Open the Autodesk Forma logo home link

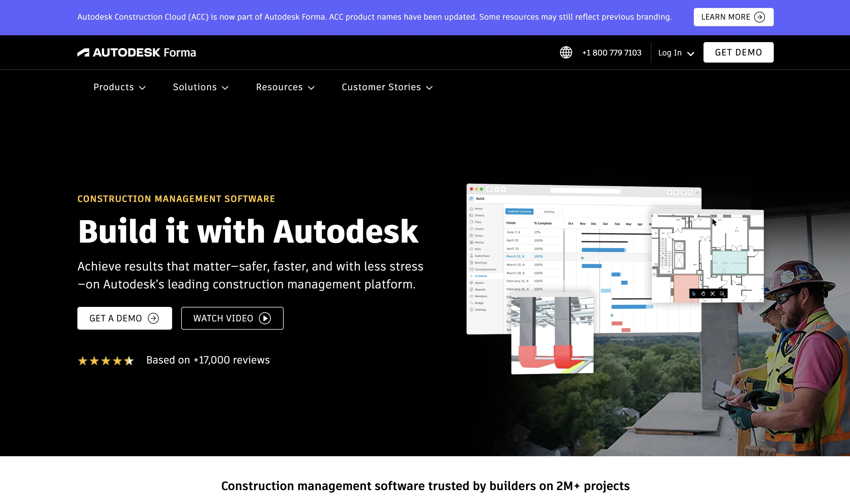(x=137, y=52)
